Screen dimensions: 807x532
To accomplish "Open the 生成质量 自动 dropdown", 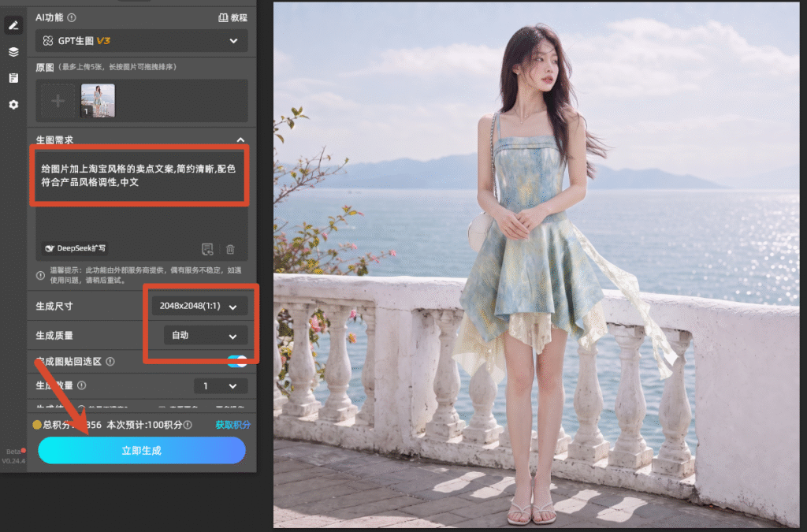I will pyautogui.click(x=206, y=336).
